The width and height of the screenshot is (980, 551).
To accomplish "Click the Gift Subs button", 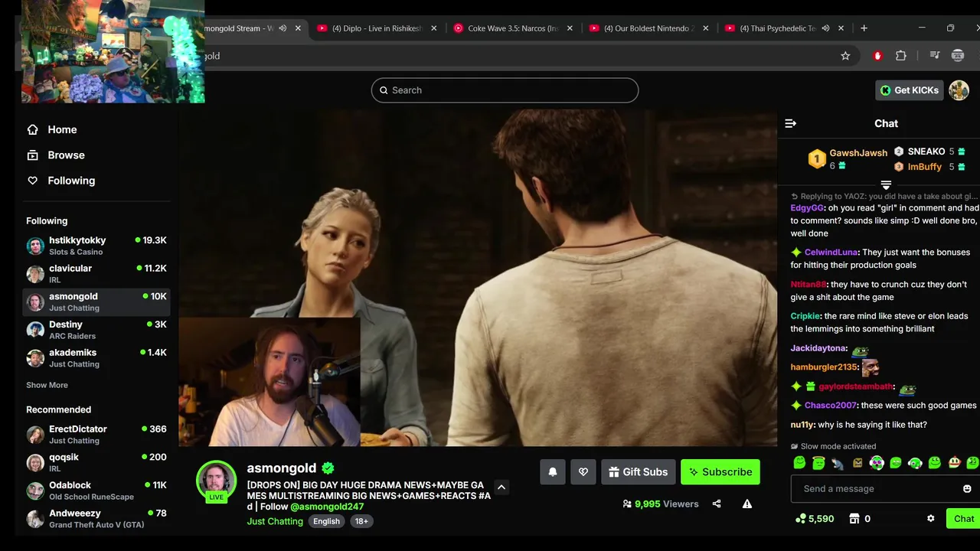I will [x=639, y=472].
